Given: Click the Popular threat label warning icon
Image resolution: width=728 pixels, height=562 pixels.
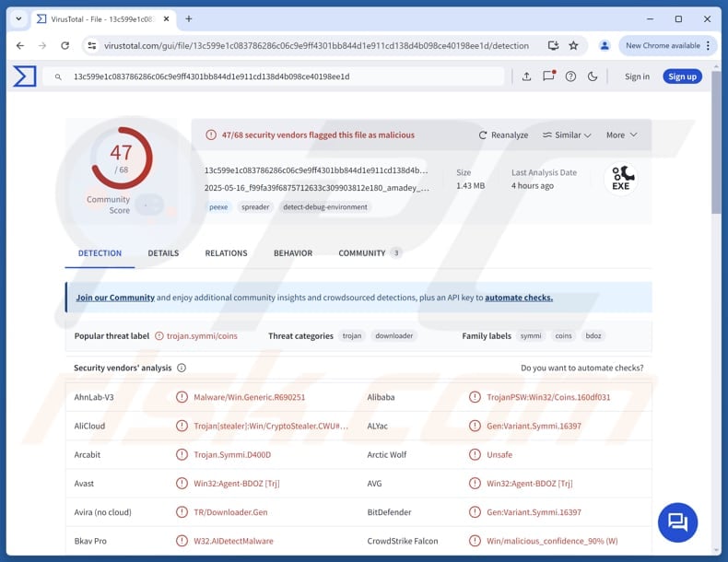Looking at the screenshot, I should 159,336.
